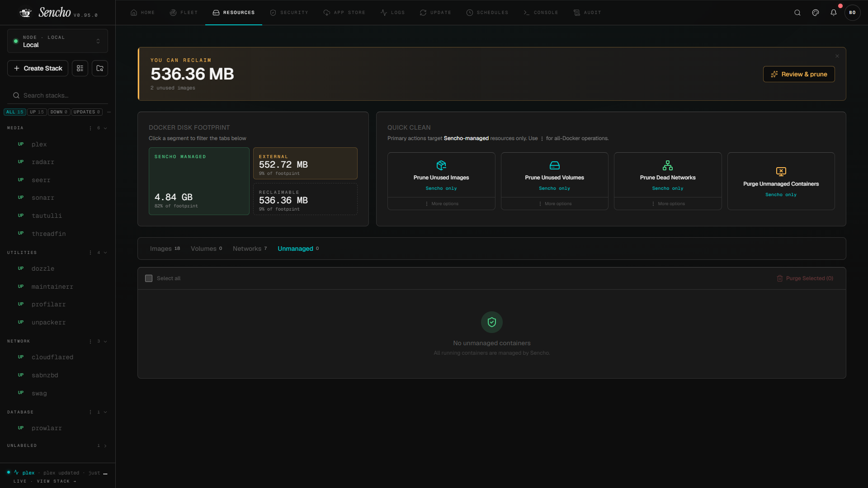The height and width of the screenshot is (488, 868).
Task: Switch to the Images tab
Action: pos(165,249)
